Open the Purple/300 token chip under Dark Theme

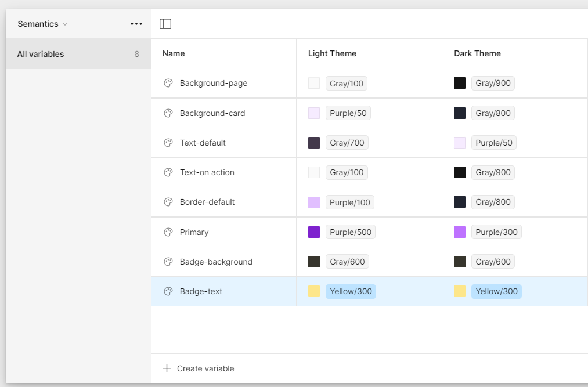point(496,232)
